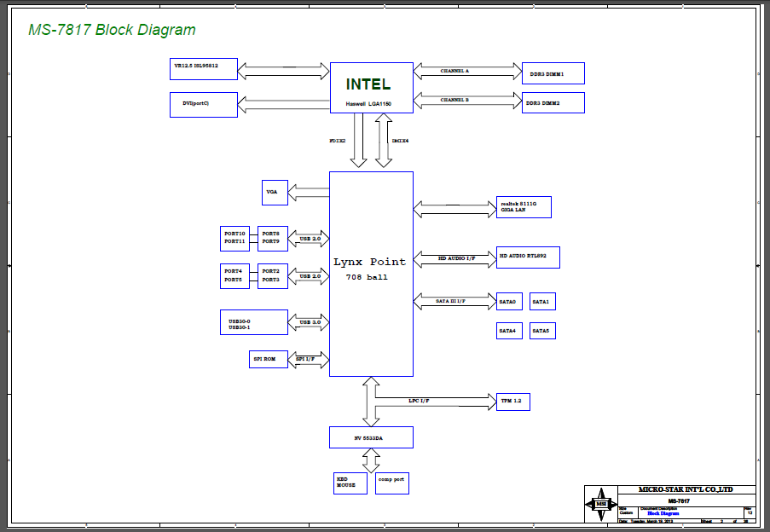Click the 'PORT11' label
The image size is (770, 532).
tap(234, 241)
